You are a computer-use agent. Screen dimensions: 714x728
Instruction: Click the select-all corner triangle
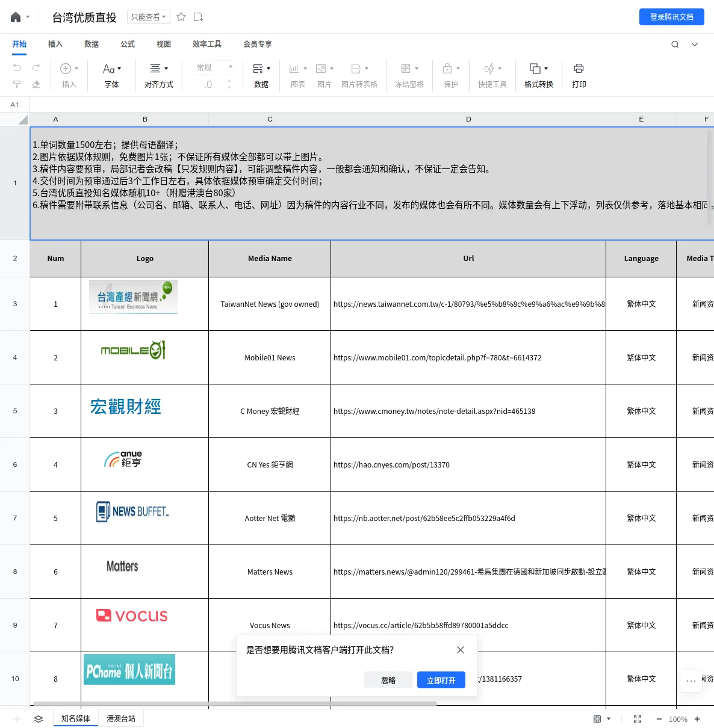[23, 119]
